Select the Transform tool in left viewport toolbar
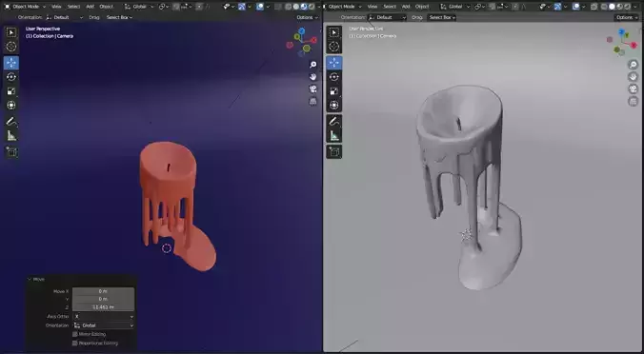644x354 pixels. point(11,105)
